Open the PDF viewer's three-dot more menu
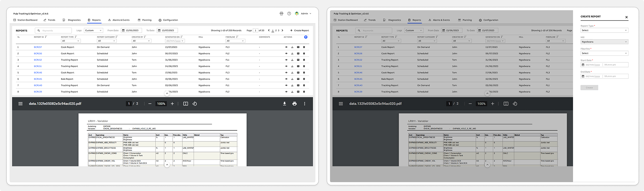This screenshot has height=191, width=644. tap(305, 104)
